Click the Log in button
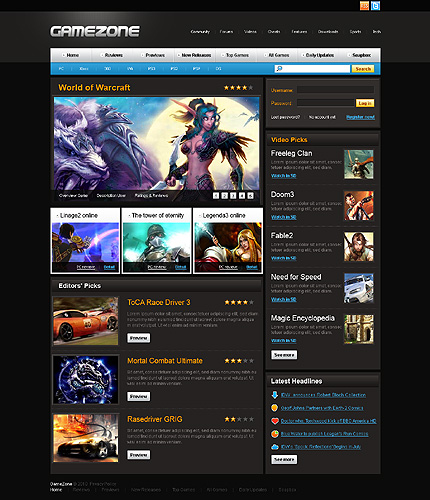430x500 pixels. tap(365, 103)
